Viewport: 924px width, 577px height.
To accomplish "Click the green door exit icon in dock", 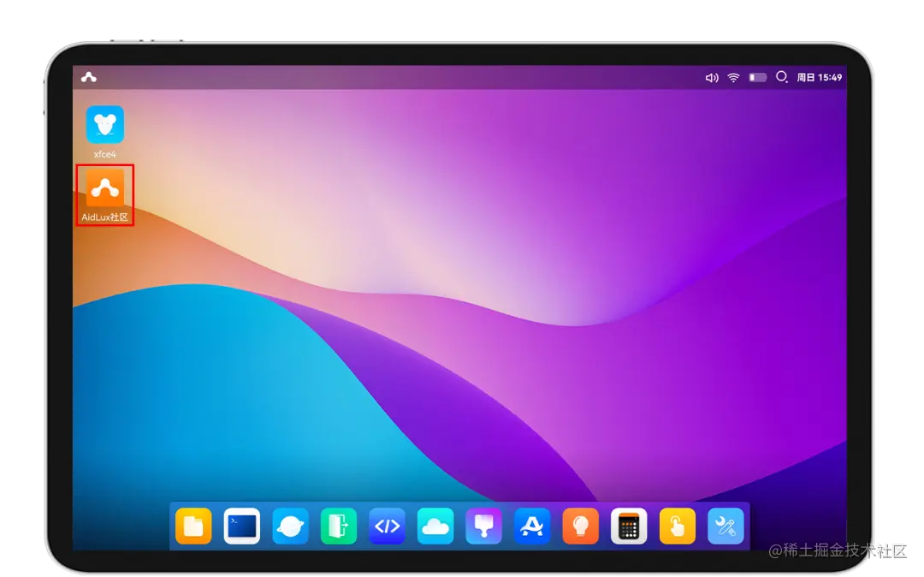I will coord(339,526).
